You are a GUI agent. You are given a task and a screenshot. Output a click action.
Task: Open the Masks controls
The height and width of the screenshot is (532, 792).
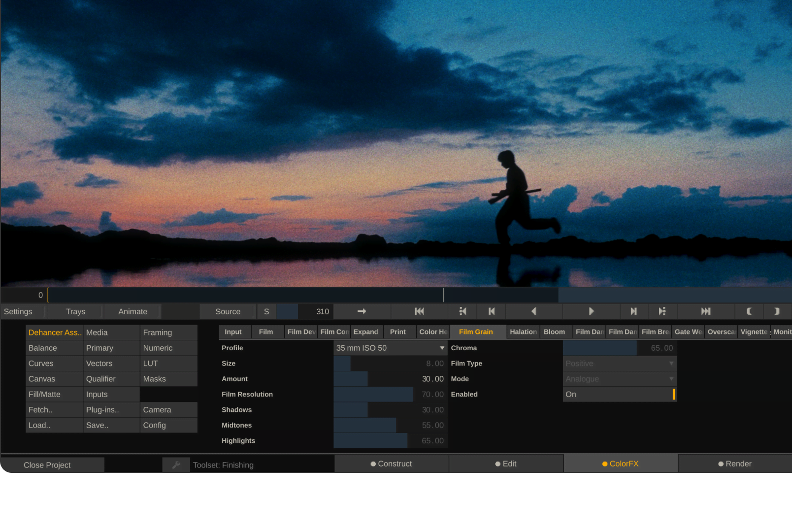click(168, 379)
